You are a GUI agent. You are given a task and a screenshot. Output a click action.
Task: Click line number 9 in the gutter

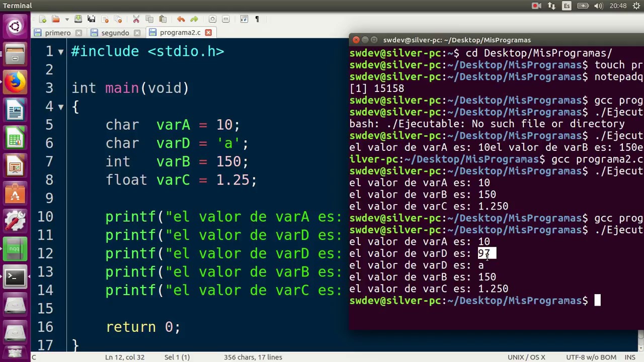pos(49,198)
